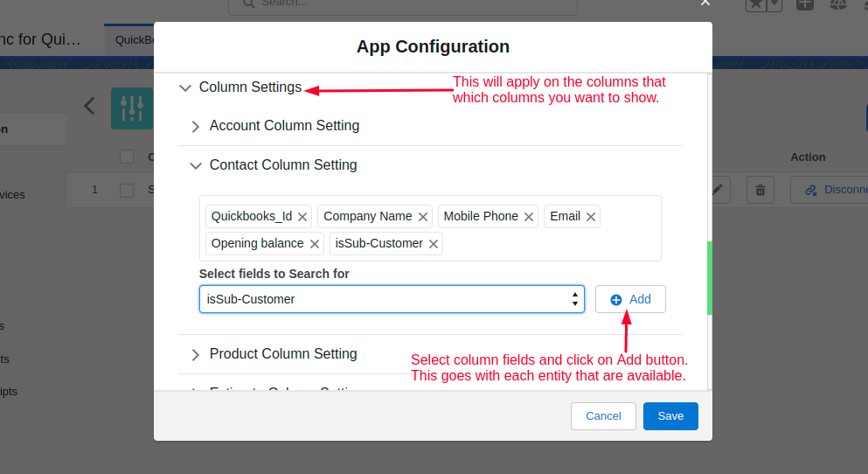Click the back arrow icon
The image size is (868, 474).
coord(89,107)
